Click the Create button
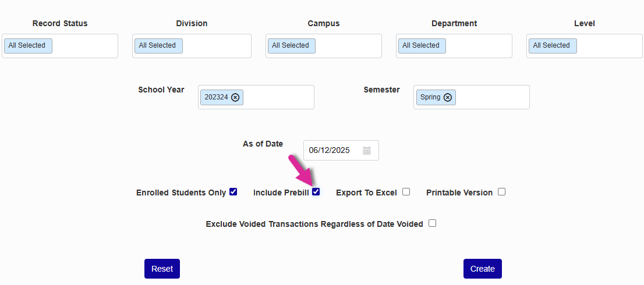Screen dimensions: 644x285 (482, 269)
